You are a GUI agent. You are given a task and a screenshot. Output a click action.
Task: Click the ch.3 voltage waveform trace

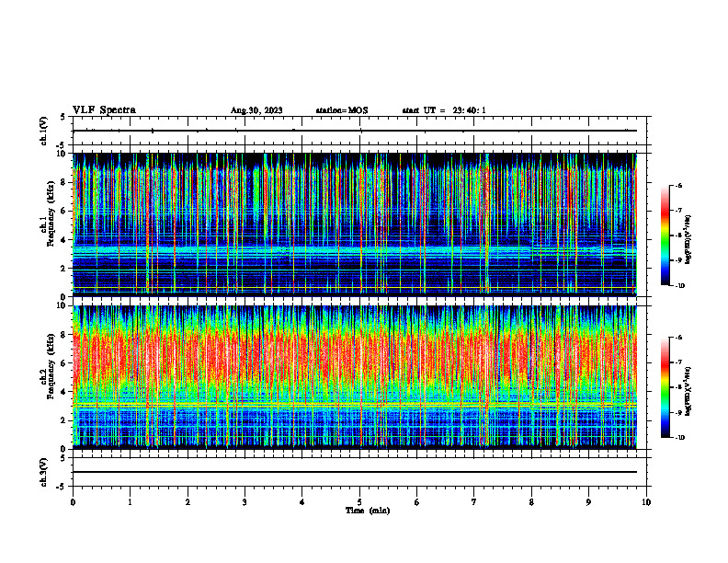click(355, 472)
